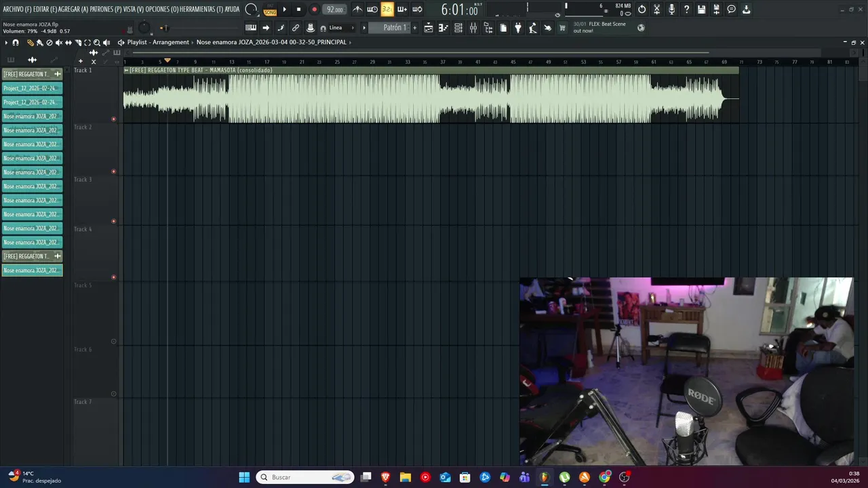Toggle the playlist snap magnet
Viewport: 868px width, 488px height.
point(16,42)
